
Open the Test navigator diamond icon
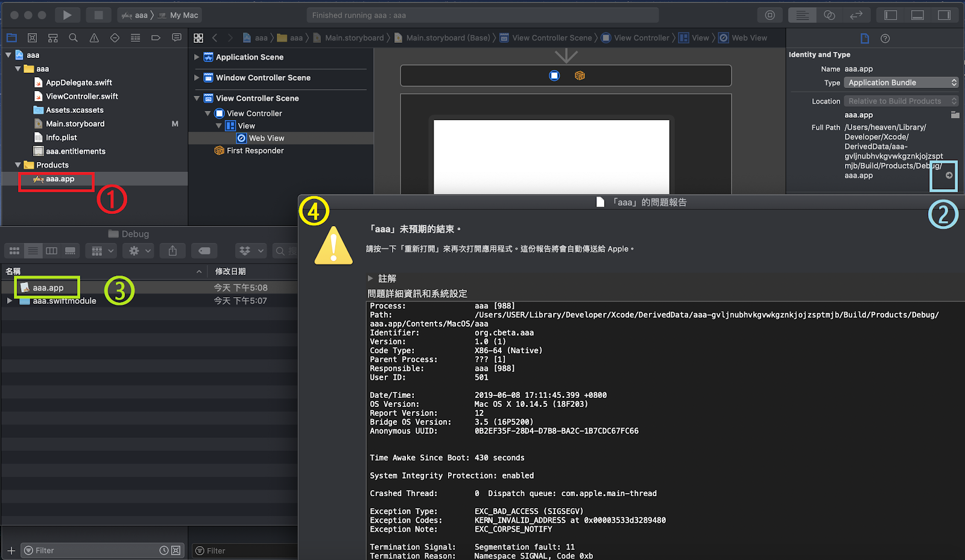click(115, 38)
